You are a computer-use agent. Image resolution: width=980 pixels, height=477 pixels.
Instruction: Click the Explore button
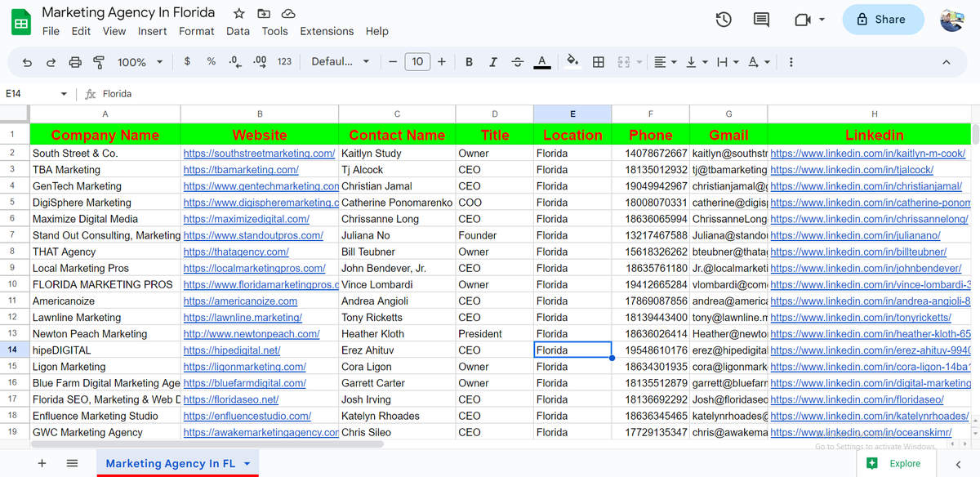coord(897,463)
